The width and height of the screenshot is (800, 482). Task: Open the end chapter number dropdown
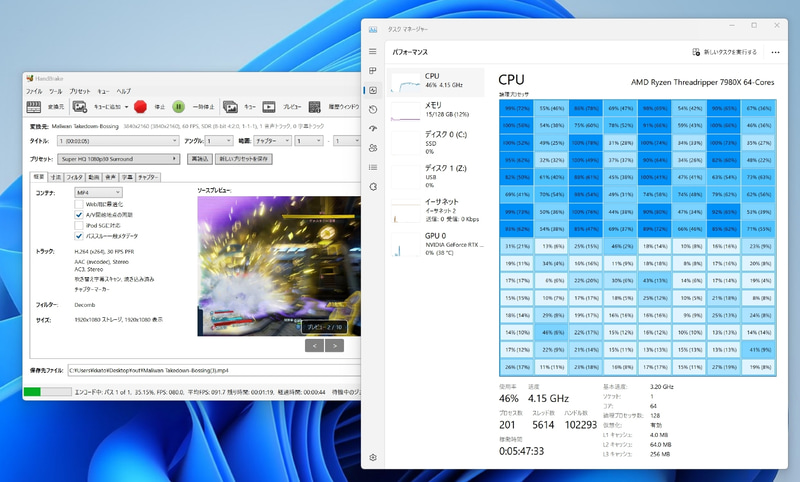pyautogui.click(x=347, y=141)
